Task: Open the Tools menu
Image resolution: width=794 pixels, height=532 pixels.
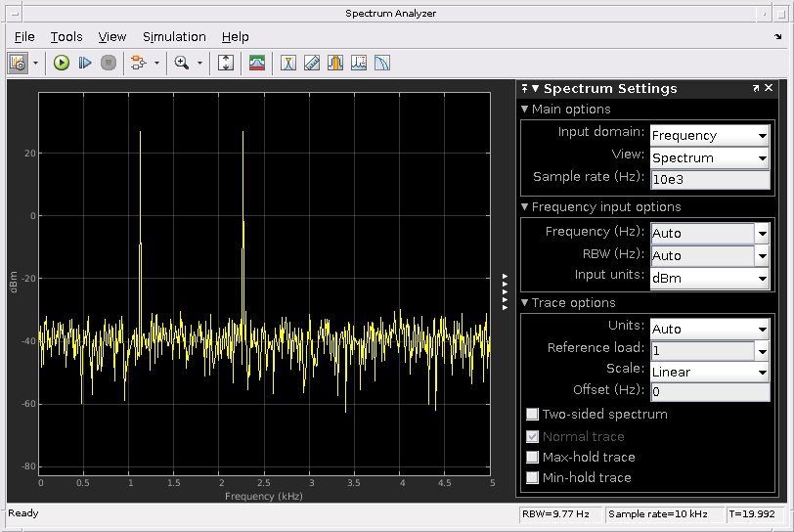Action: 66,37
